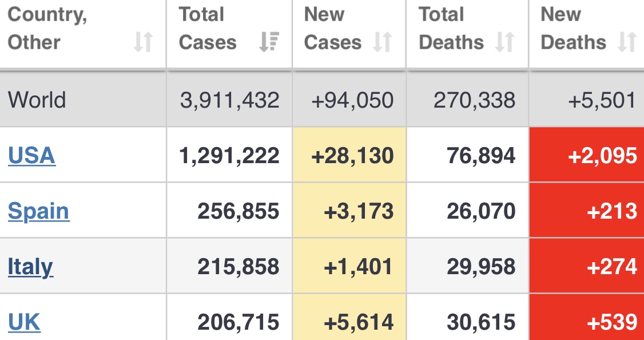Click the sort arrows beside Country, Other
This screenshot has width=644, height=340.
pos(144,42)
